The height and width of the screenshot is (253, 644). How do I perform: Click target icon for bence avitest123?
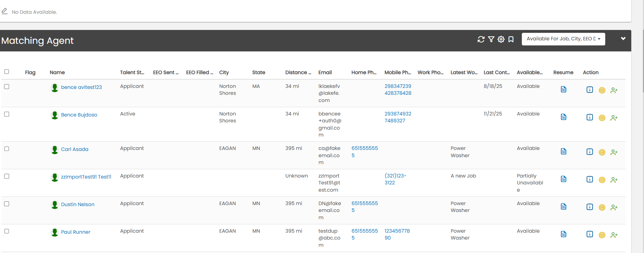(602, 90)
